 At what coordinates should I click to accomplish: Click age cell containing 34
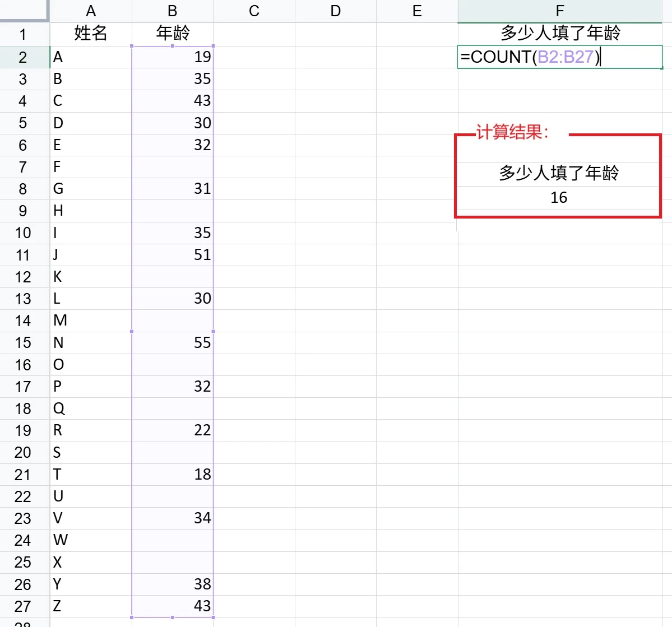pos(172,518)
